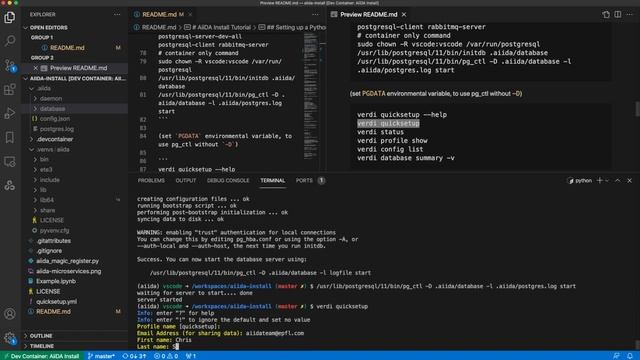The height and width of the screenshot is (360, 640).
Task: Open editor group more actions for README.md
Action: coord(315,14)
